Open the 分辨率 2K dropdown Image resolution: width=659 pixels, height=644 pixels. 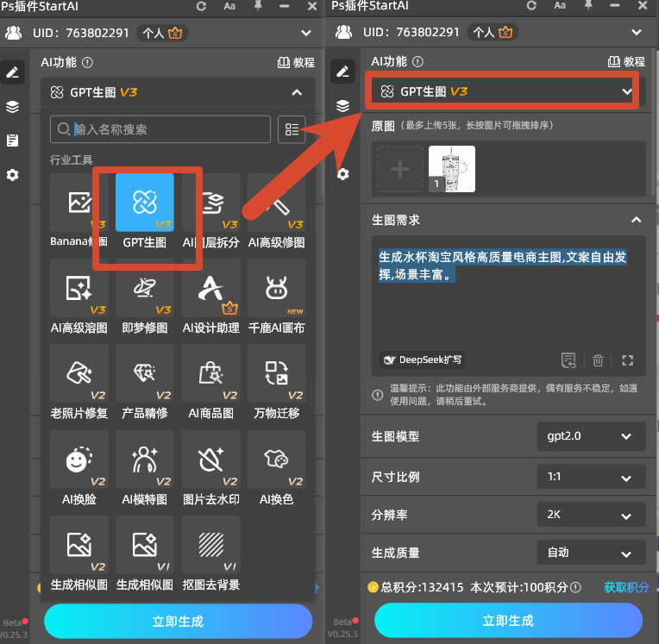[x=591, y=515]
